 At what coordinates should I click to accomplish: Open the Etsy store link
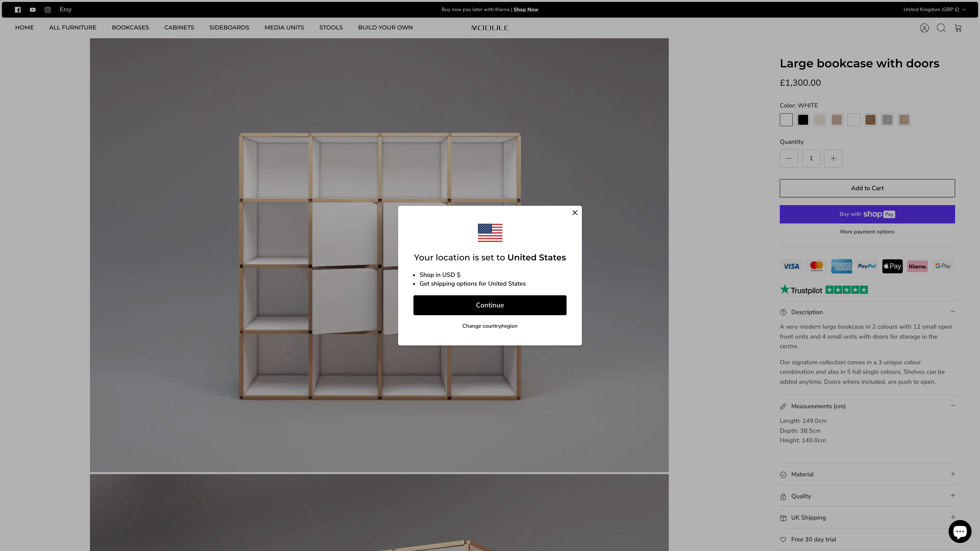(65, 10)
